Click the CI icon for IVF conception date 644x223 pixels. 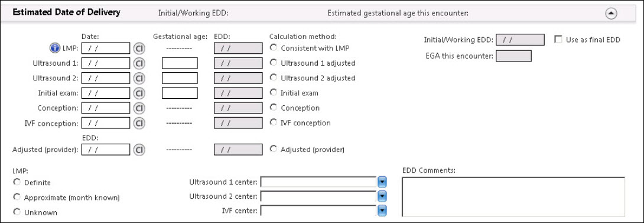pyautogui.click(x=139, y=122)
